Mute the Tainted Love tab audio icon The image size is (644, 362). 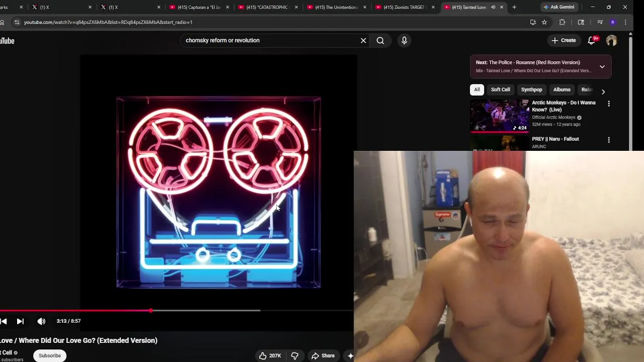493,7
